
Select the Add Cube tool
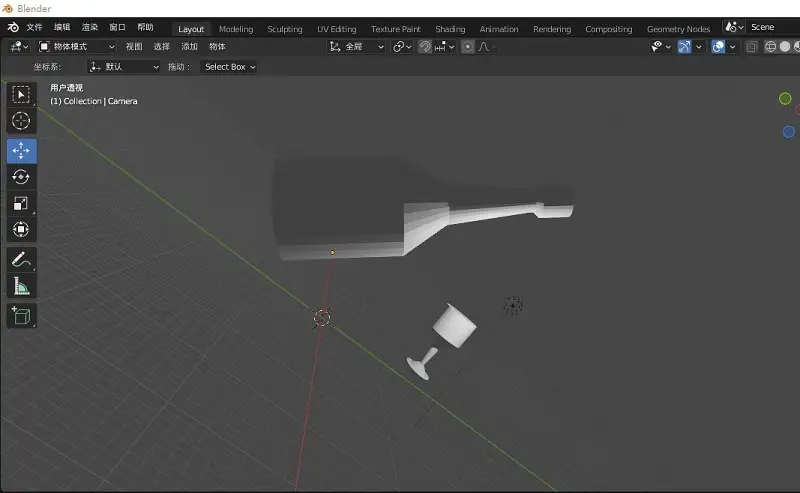tap(21, 316)
